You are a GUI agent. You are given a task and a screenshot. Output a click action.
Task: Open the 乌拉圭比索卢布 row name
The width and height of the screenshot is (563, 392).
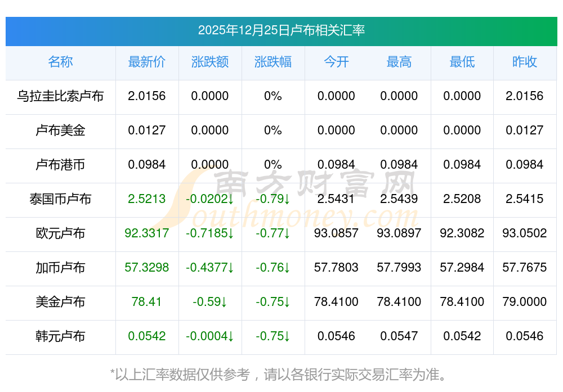point(60,96)
